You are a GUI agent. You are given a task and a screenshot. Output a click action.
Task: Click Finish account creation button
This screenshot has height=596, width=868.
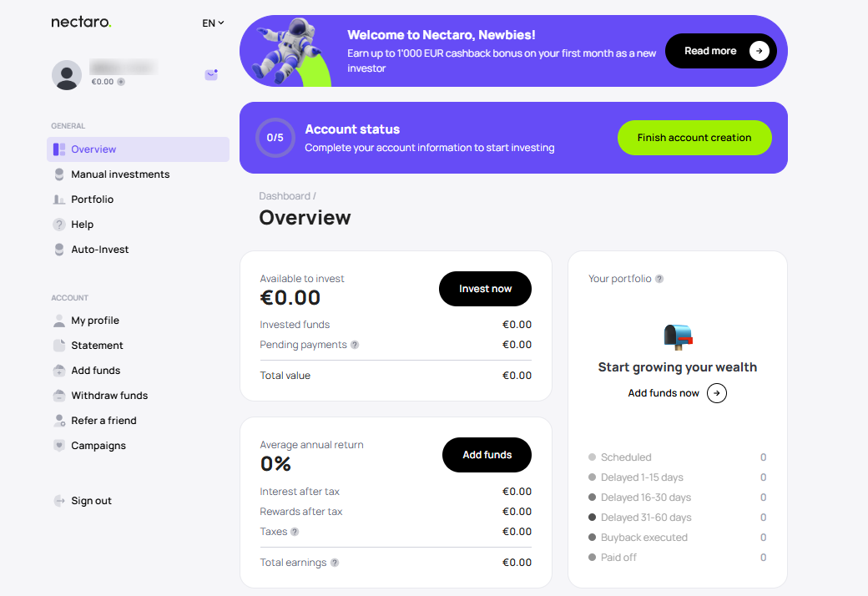694,138
